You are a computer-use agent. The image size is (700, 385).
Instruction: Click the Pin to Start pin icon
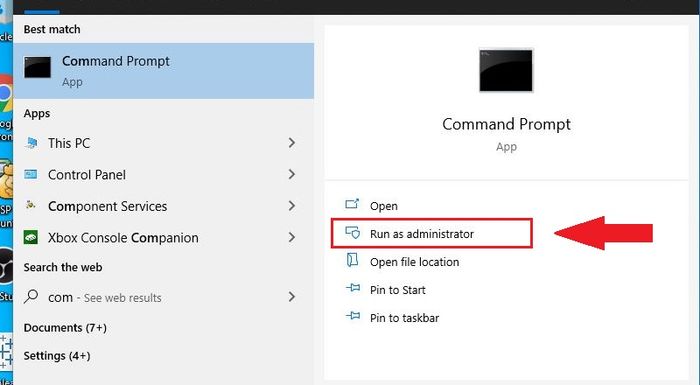point(353,289)
